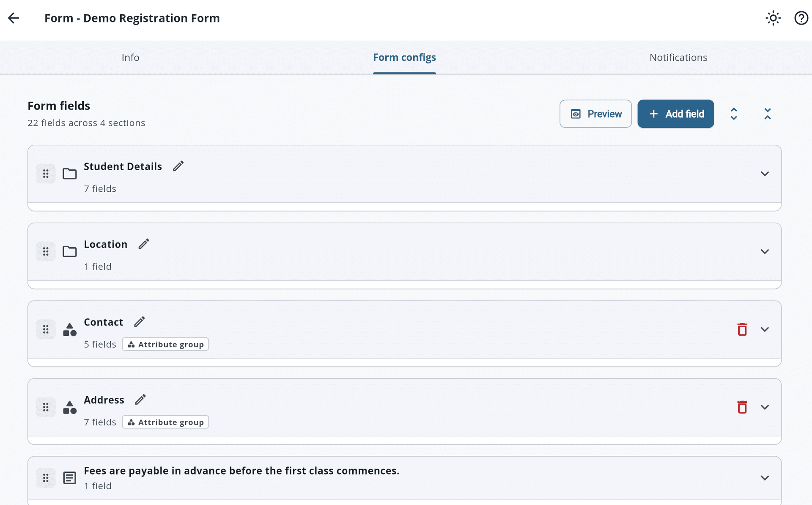Image resolution: width=812 pixels, height=505 pixels.
Task: Edit the Address section name
Action: point(140,400)
